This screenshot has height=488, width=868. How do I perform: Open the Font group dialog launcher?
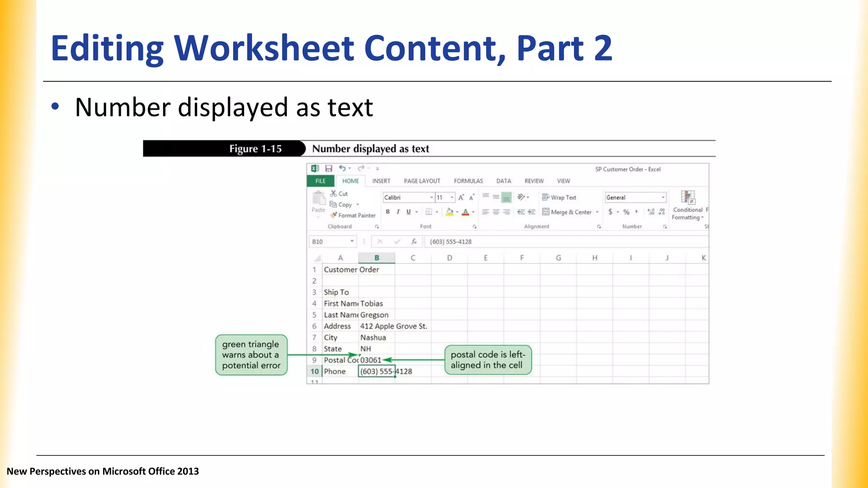coord(475,227)
